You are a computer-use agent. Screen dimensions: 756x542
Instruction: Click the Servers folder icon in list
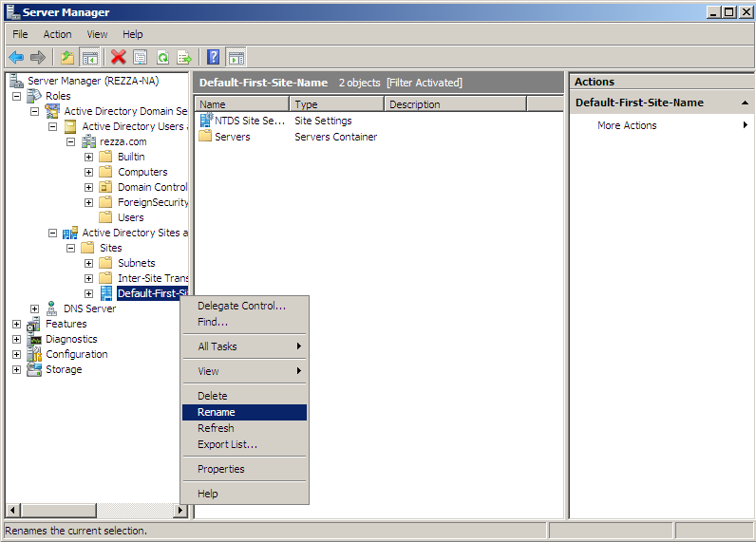tap(205, 136)
